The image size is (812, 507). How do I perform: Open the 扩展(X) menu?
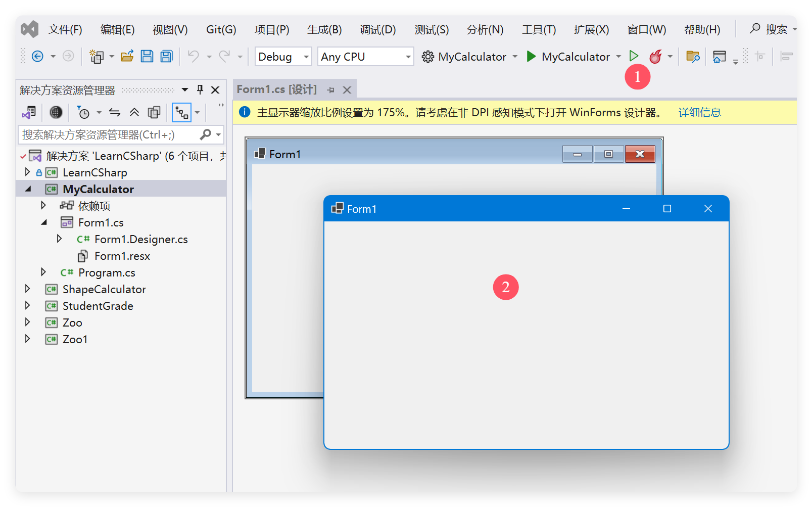[592, 29]
